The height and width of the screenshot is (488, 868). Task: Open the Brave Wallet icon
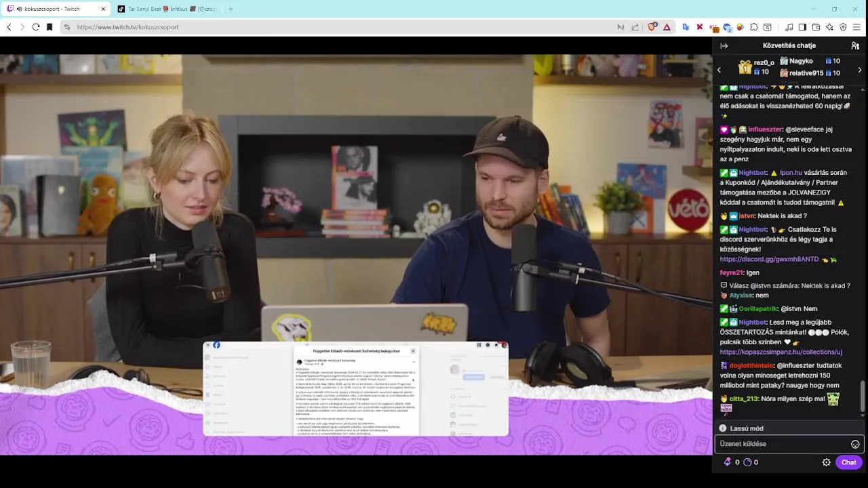[816, 27]
